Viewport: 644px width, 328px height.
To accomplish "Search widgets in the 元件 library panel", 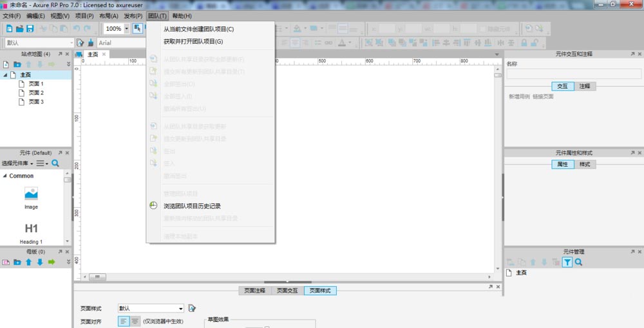I will click(55, 163).
